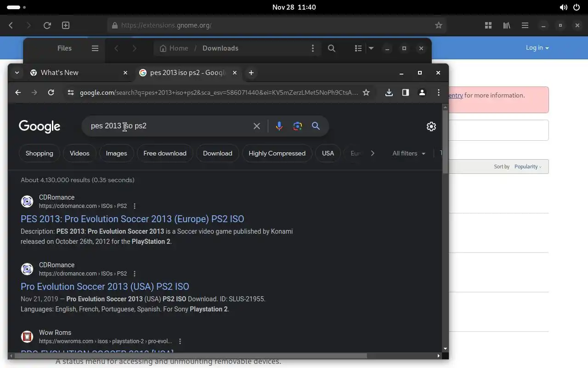
Task: Open Log in dropdown on extensions site
Action: pyautogui.click(x=537, y=48)
